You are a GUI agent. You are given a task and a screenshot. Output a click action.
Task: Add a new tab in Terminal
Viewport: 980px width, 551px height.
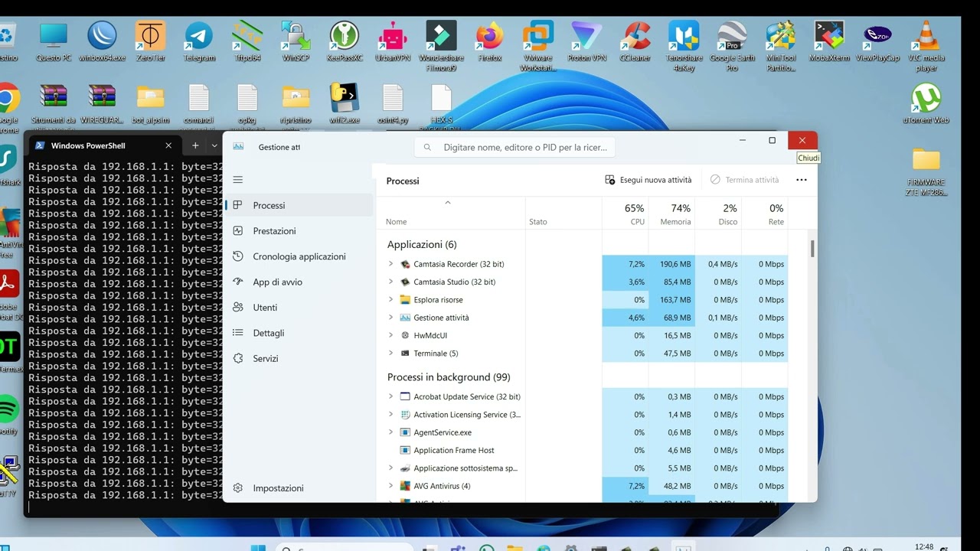(195, 145)
